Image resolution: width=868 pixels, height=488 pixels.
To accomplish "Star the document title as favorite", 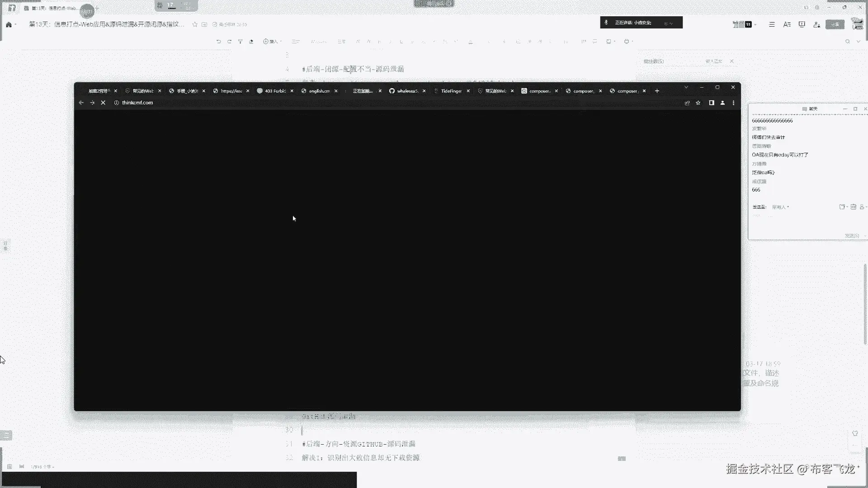I will pyautogui.click(x=195, y=24).
